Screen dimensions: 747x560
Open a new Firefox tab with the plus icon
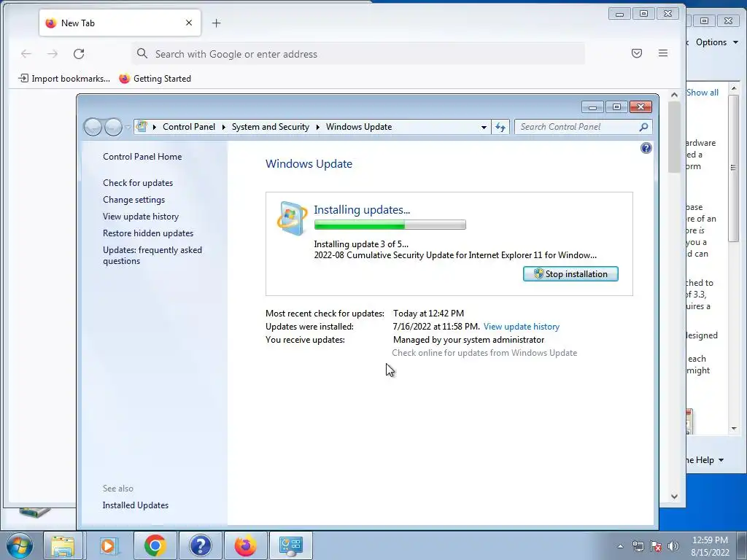tap(216, 23)
